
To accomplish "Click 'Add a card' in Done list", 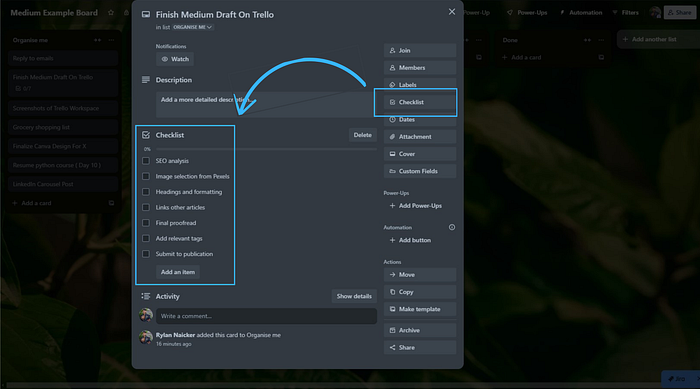I will pyautogui.click(x=522, y=58).
